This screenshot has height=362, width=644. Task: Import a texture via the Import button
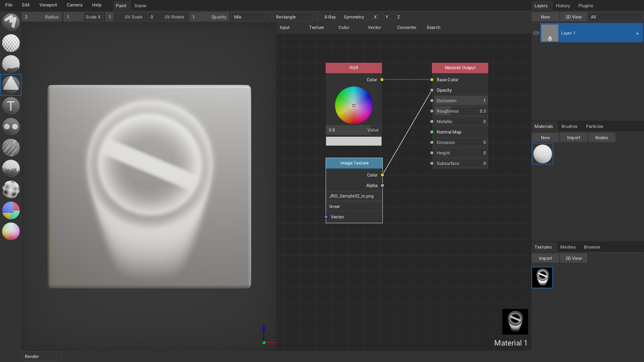click(545, 258)
